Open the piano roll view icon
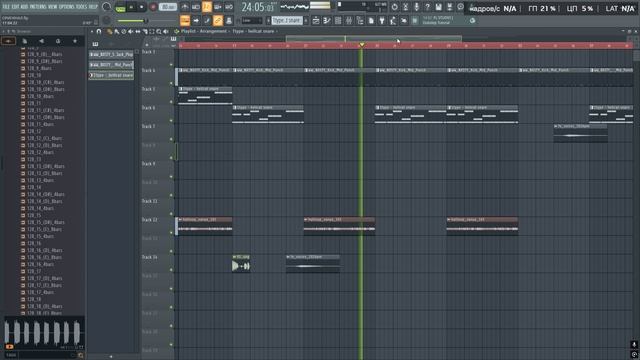Image resolution: width=640 pixels, height=360 pixels. point(327,20)
